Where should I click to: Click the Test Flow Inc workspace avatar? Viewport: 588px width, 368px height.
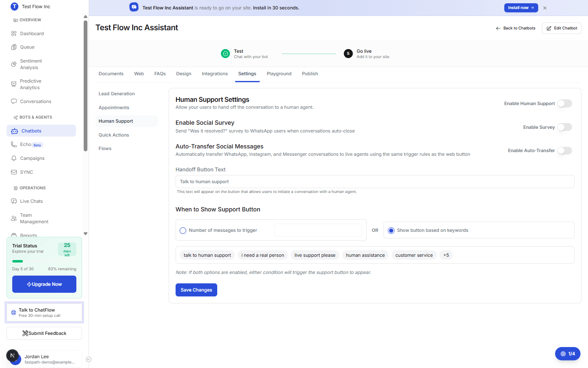14,7
